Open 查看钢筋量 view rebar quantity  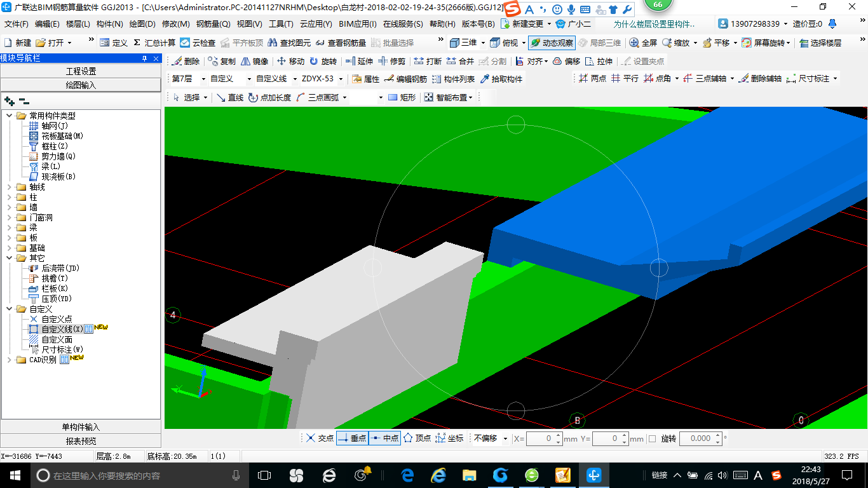coord(341,43)
